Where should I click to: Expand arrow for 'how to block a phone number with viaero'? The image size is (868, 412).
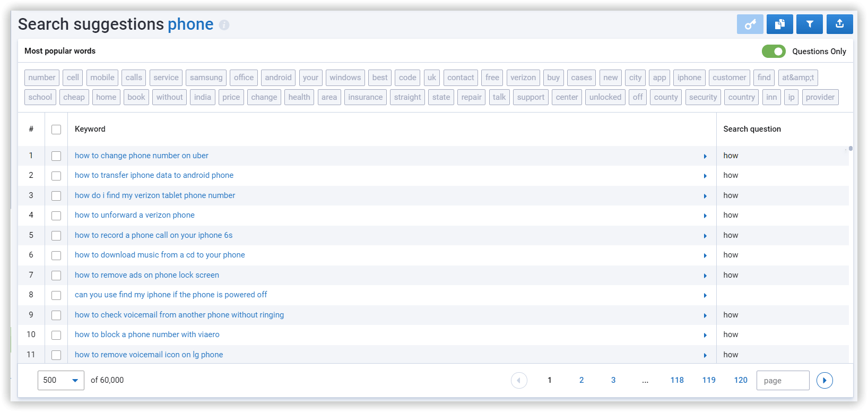click(705, 335)
